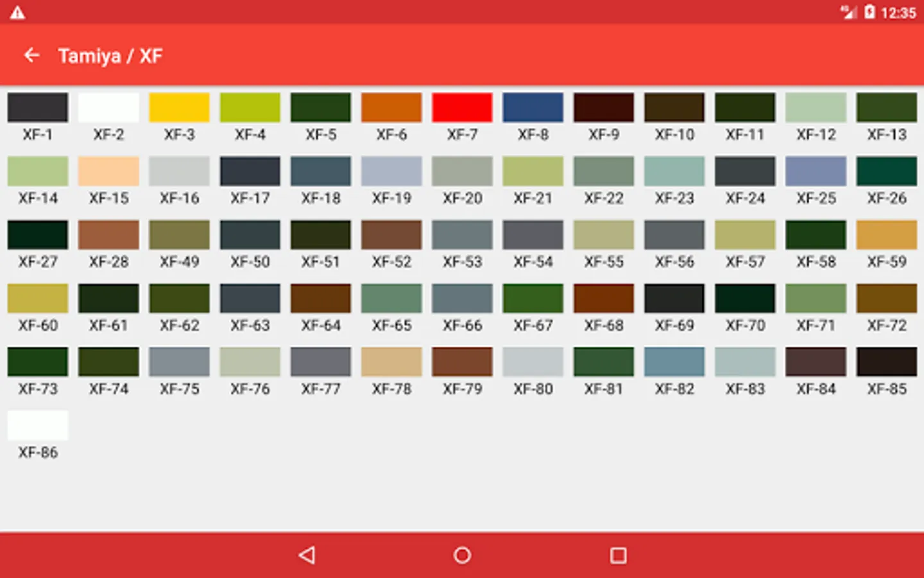Click the XF-75 label
This screenshot has height=578, width=924.
[x=179, y=389]
